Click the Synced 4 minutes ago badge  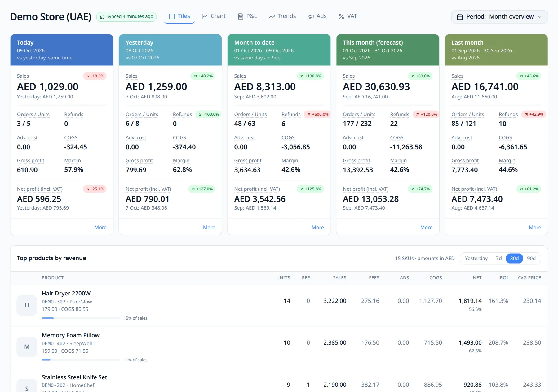click(x=126, y=17)
